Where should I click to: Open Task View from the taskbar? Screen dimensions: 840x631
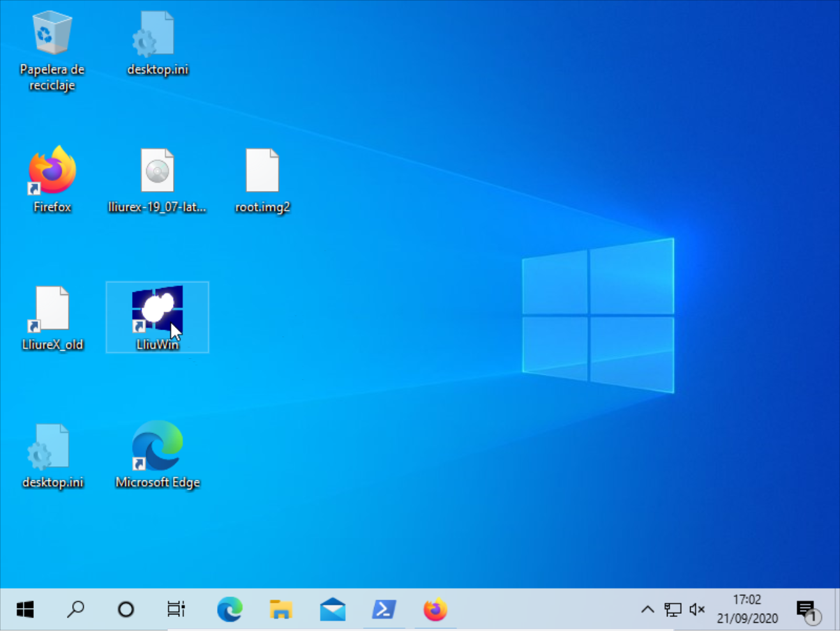pyautogui.click(x=176, y=610)
